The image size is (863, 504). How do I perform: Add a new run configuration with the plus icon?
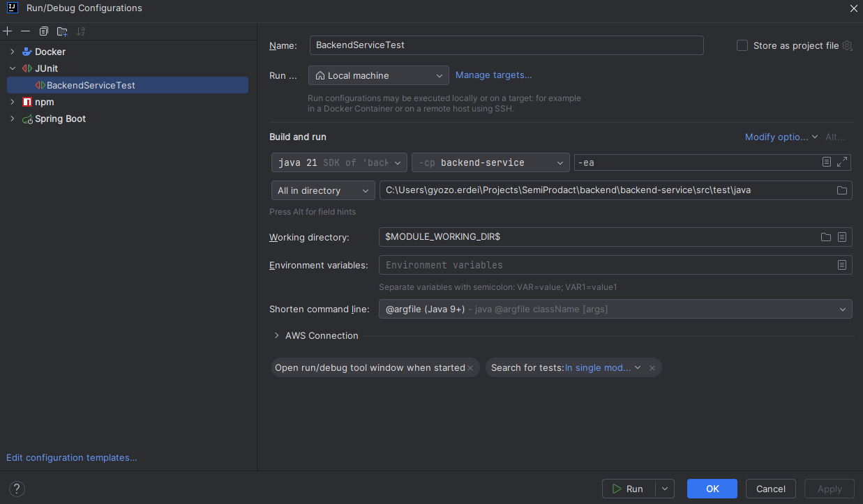point(8,31)
